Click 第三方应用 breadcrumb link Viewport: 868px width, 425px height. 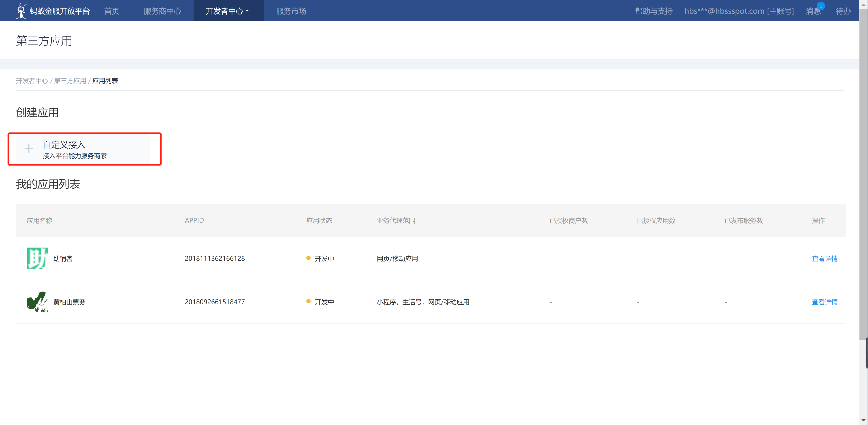(x=70, y=81)
